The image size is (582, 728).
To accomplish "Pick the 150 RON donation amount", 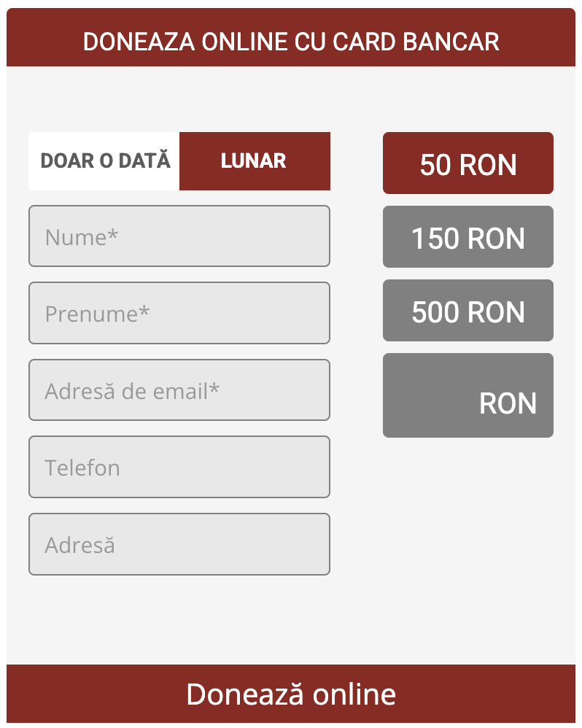I will click(467, 237).
